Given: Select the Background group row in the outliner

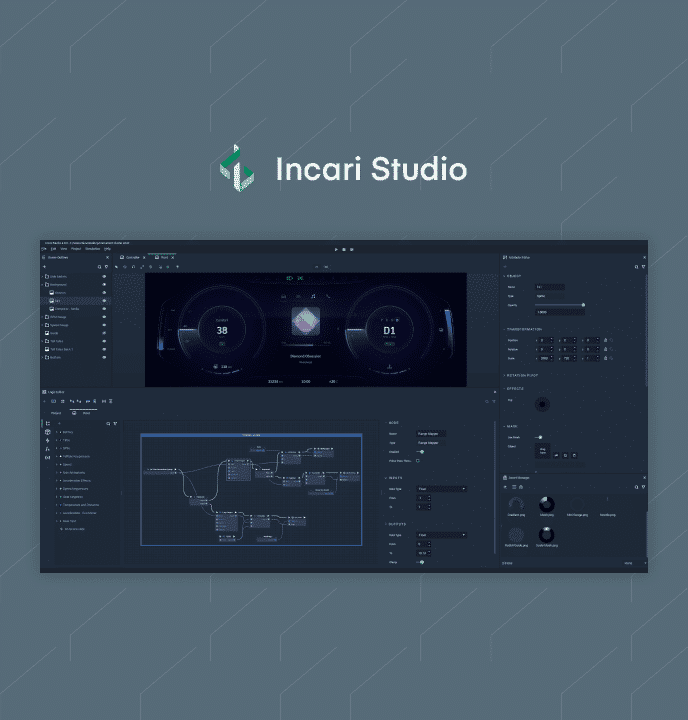Looking at the screenshot, I should click(x=76, y=285).
